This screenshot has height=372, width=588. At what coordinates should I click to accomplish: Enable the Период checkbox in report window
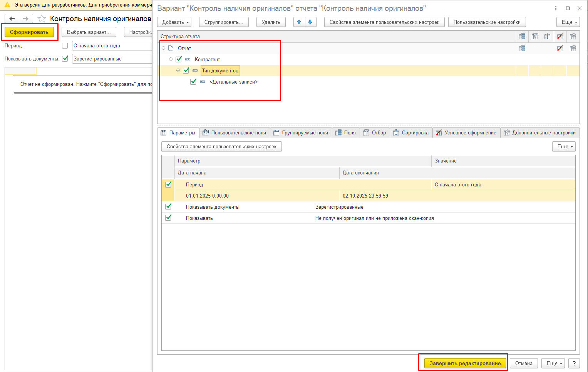click(x=65, y=45)
